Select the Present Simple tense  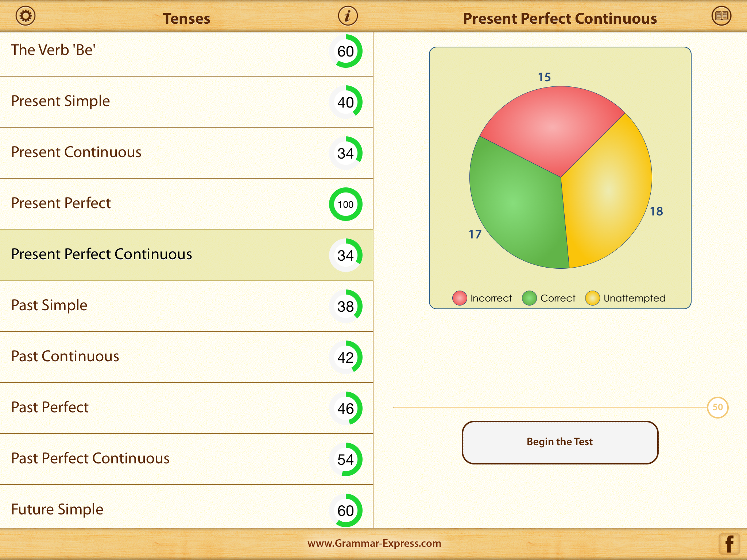point(61,101)
